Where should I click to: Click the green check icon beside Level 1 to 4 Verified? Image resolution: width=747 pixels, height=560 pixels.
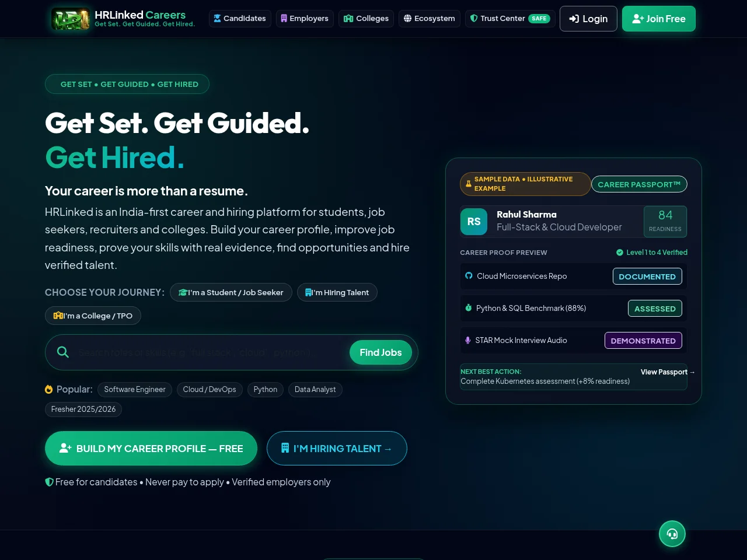pos(620,253)
